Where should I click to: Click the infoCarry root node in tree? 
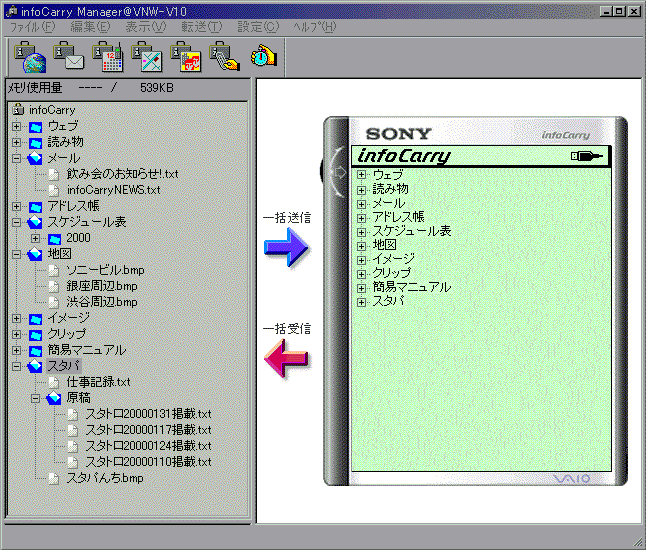[51, 110]
